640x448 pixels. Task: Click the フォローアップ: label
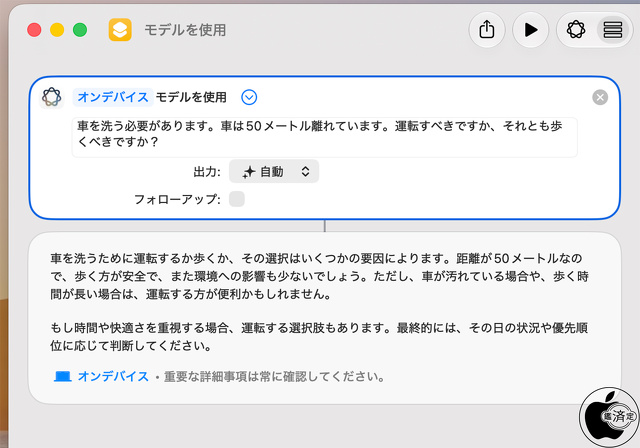click(178, 199)
